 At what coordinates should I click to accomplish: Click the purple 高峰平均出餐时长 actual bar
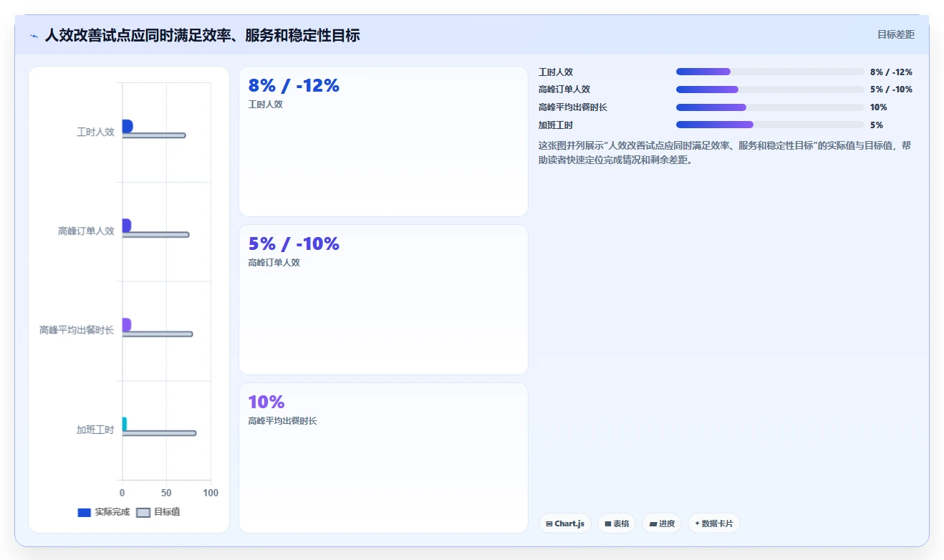127,325
